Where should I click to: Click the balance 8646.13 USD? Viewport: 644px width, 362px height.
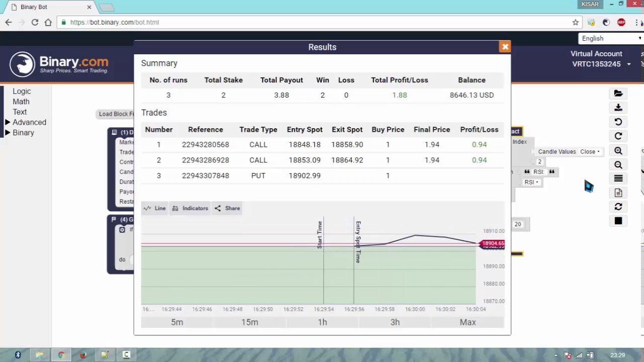pos(472,95)
